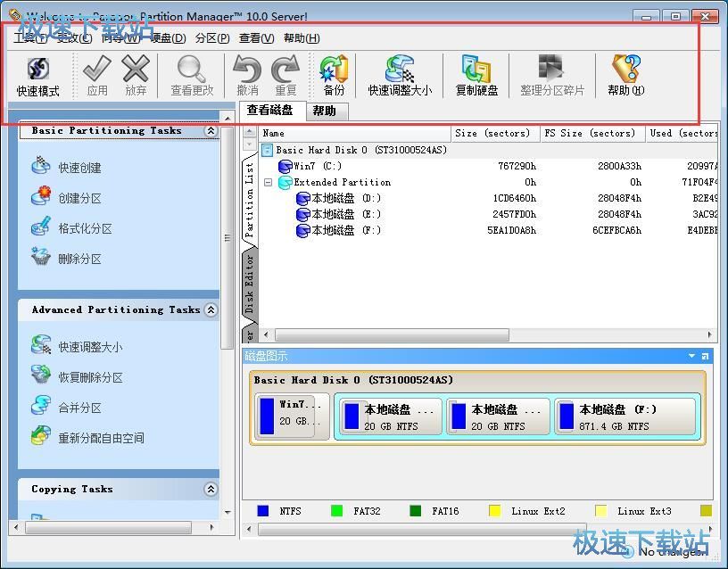This screenshot has height=569, width=728.
Task: Choose 格式化分区 task
Action: click(71, 228)
